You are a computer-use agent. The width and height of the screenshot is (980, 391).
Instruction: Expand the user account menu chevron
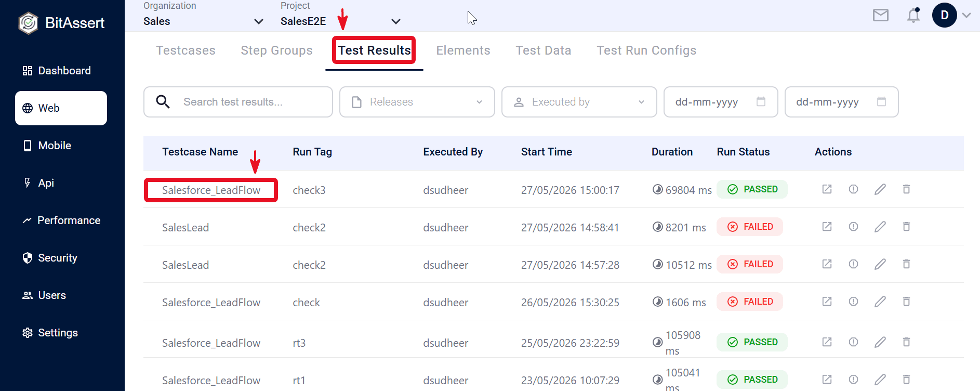pyautogui.click(x=966, y=15)
